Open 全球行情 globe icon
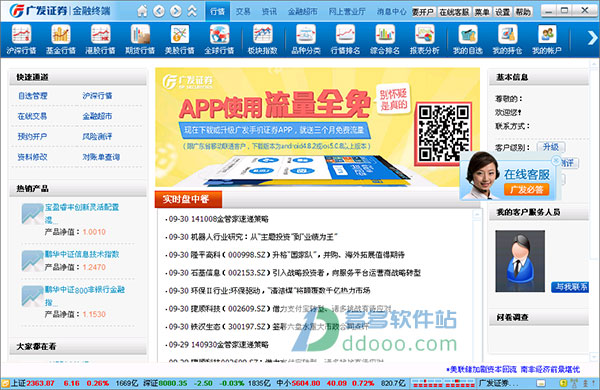 coord(219,39)
